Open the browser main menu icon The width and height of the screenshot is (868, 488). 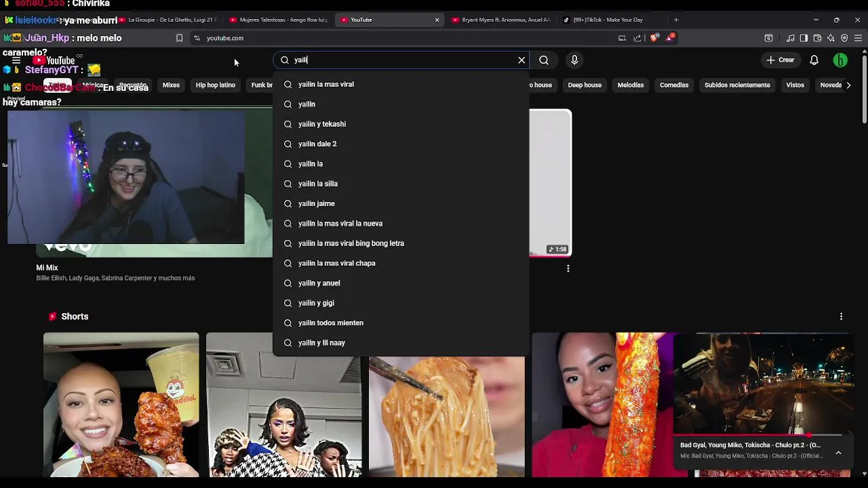(x=858, y=38)
